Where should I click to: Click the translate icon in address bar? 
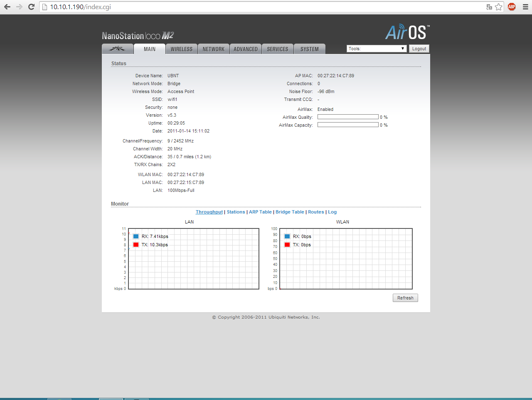click(x=489, y=7)
